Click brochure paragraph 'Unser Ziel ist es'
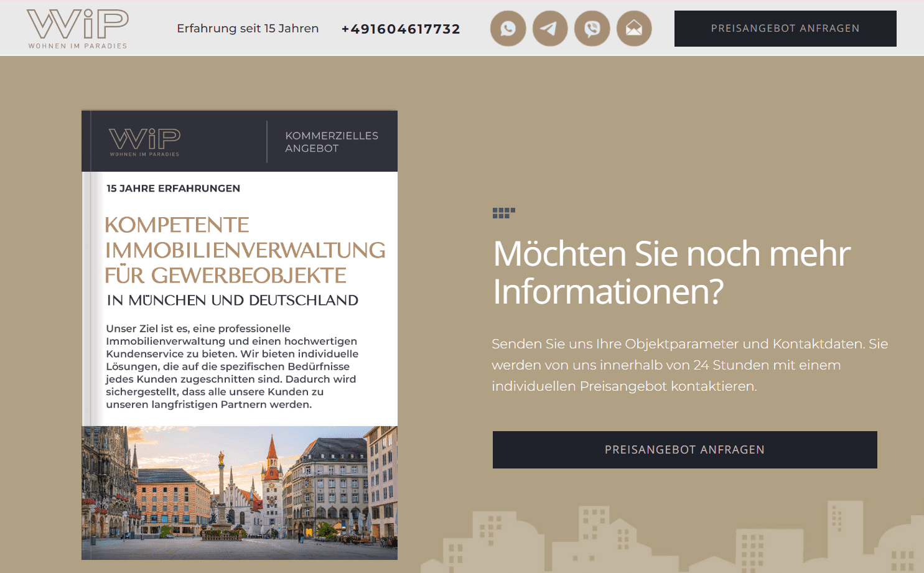Screen dimensions: 924x573 click(232, 366)
